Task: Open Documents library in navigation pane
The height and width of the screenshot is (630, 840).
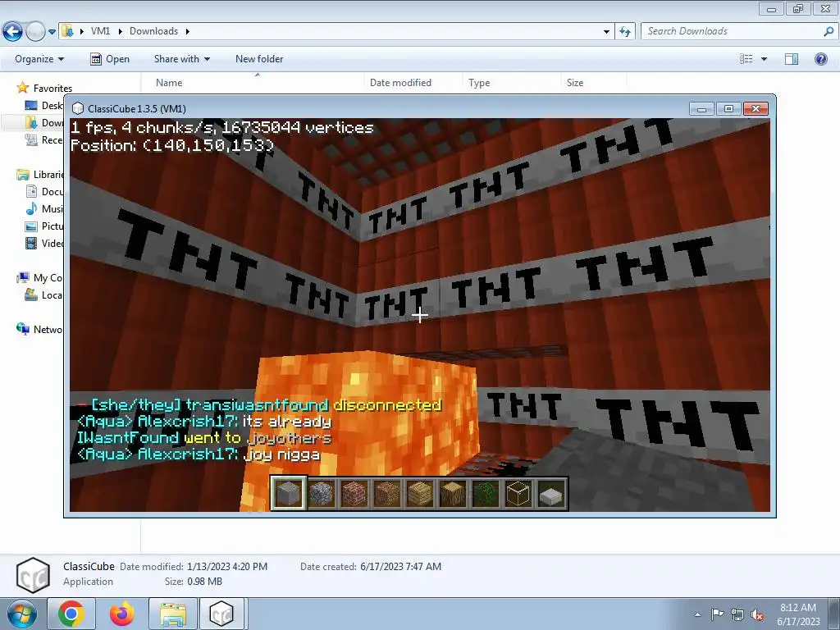Action: click(x=44, y=191)
